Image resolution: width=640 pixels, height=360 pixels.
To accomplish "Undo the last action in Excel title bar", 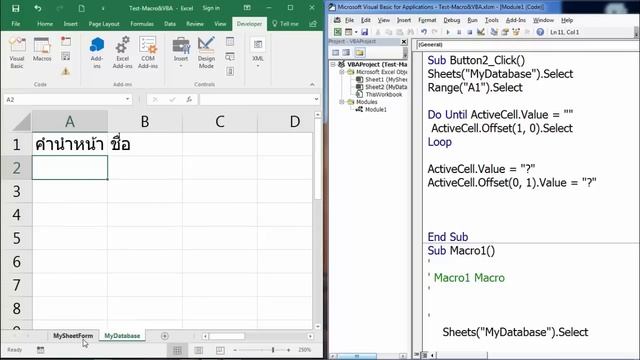I will (38, 8).
